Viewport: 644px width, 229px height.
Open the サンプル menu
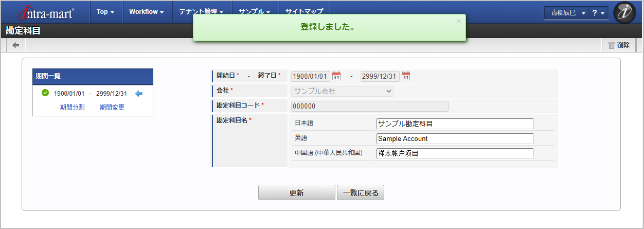tap(255, 11)
